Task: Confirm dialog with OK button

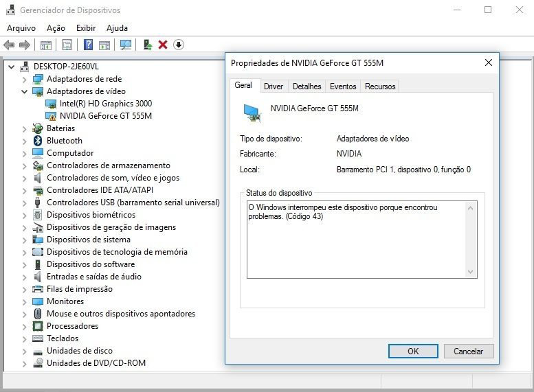Action: 413,351
